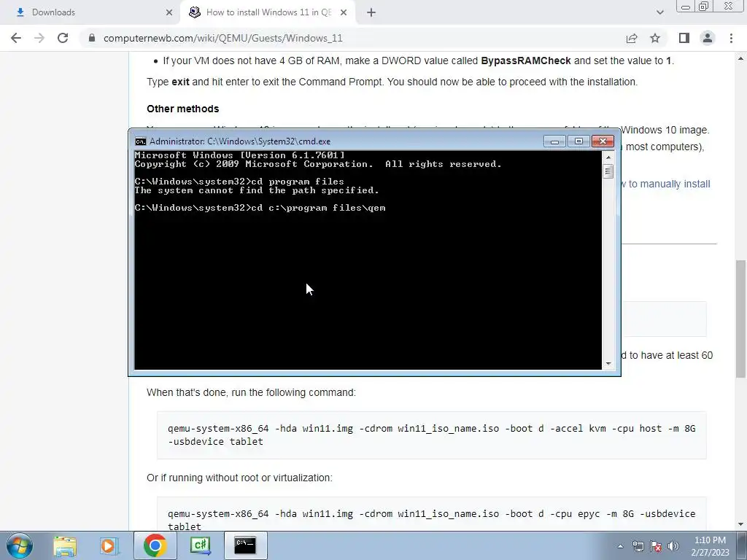Open a new Chrome tab
747x560 pixels.
point(371,12)
